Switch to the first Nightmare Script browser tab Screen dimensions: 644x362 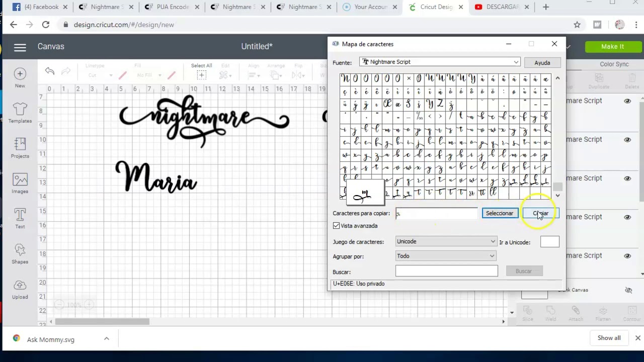[x=107, y=7]
